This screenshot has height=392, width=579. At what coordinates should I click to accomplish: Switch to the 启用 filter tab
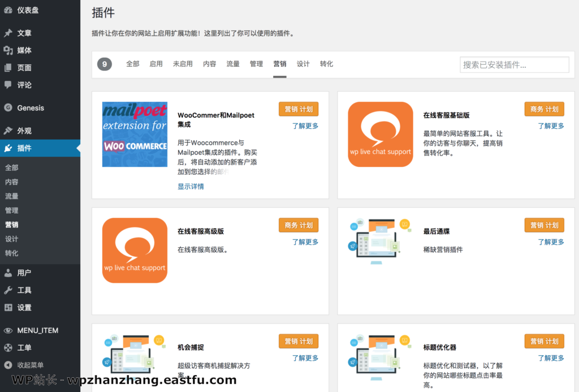click(155, 64)
